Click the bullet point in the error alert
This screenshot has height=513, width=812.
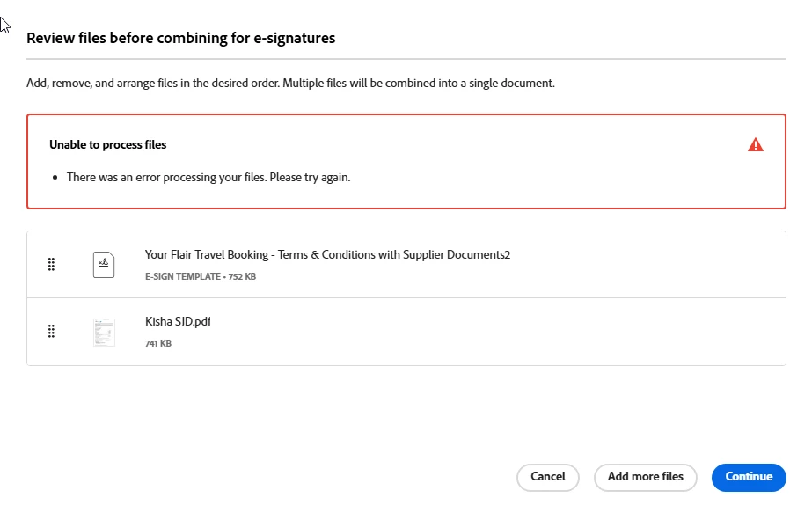[56, 178]
